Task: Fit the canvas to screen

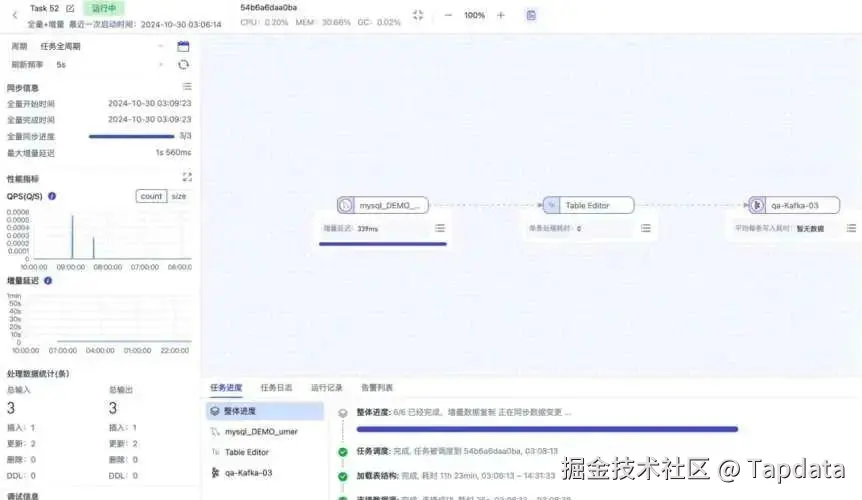Action: [x=418, y=15]
